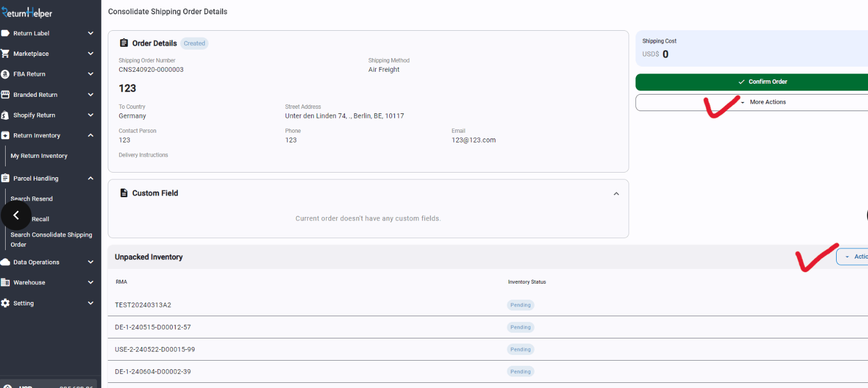This screenshot has height=388, width=868.
Task: Click the Warehouse building icon
Action: [6, 283]
